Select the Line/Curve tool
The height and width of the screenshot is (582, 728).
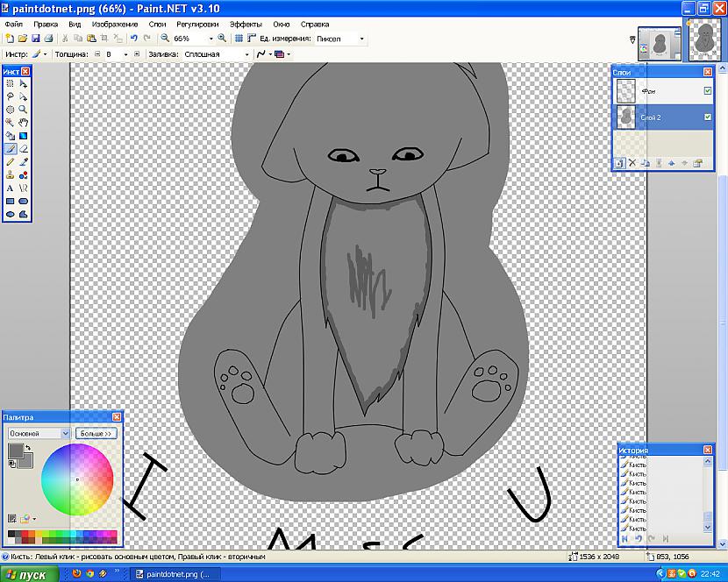pyautogui.click(x=23, y=188)
